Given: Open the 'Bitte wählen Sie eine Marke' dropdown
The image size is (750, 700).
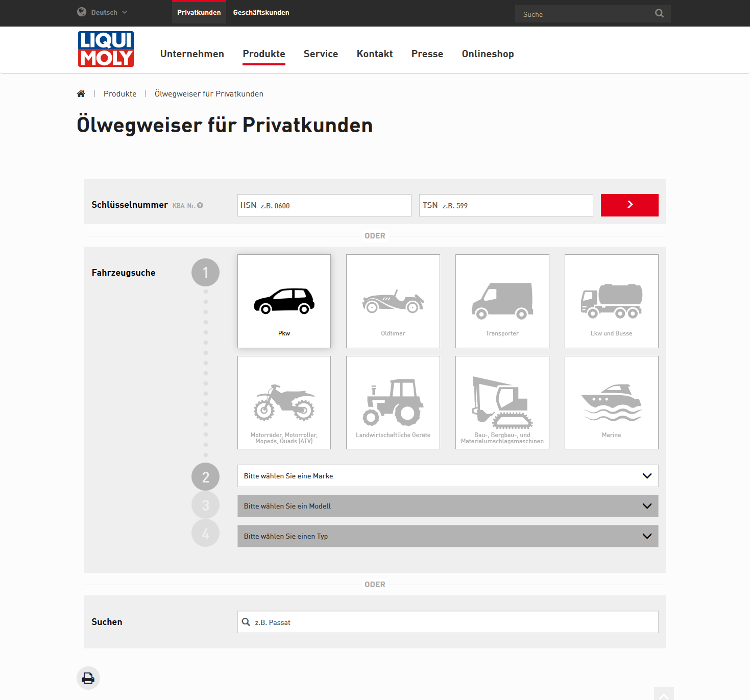Looking at the screenshot, I should click(447, 476).
